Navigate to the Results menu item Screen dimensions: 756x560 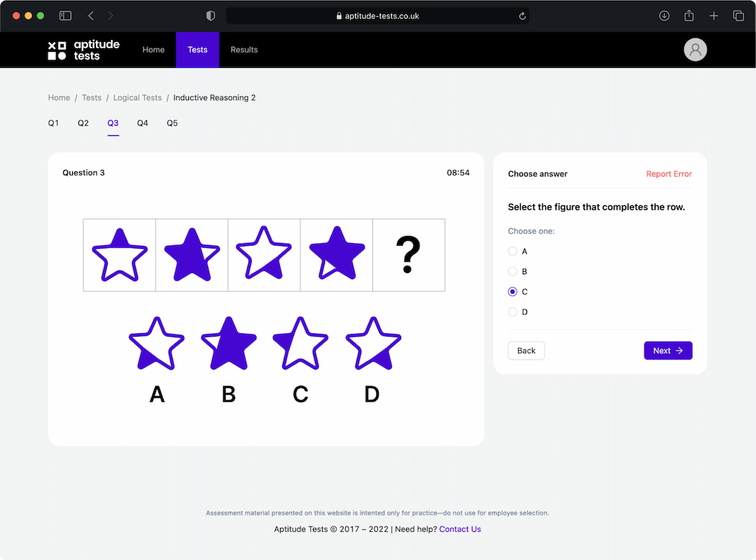pyautogui.click(x=244, y=50)
